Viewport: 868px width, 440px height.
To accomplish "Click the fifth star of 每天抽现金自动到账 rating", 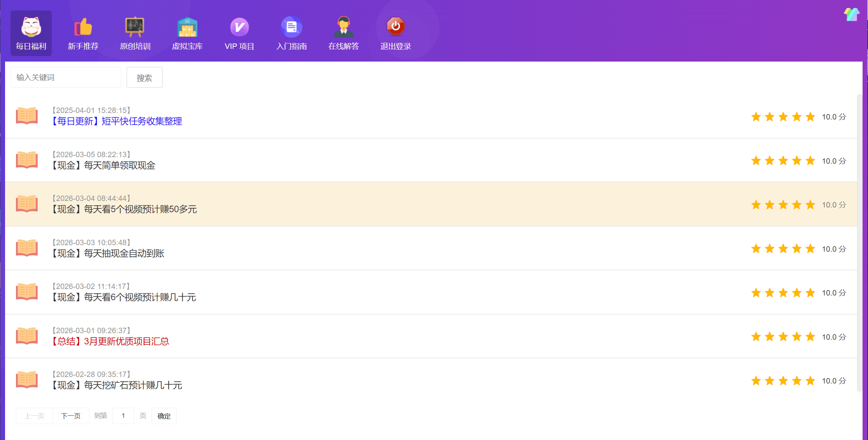I will [x=810, y=249].
